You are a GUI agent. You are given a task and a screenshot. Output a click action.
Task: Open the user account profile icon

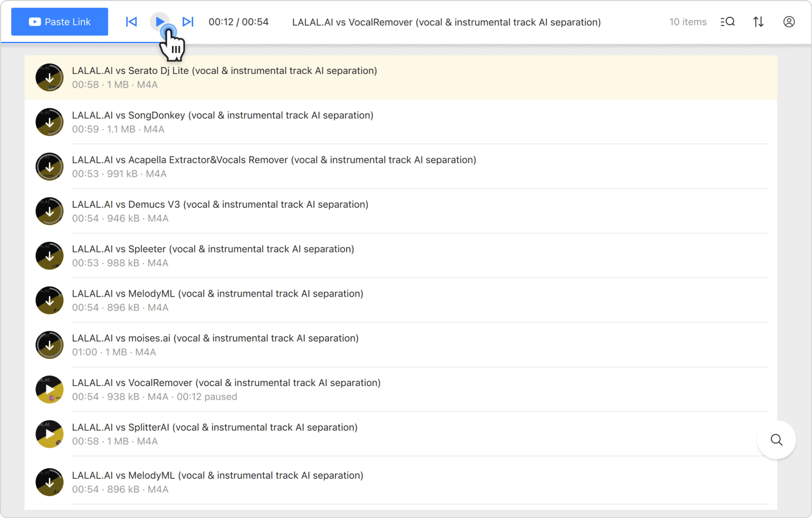click(x=789, y=22)
